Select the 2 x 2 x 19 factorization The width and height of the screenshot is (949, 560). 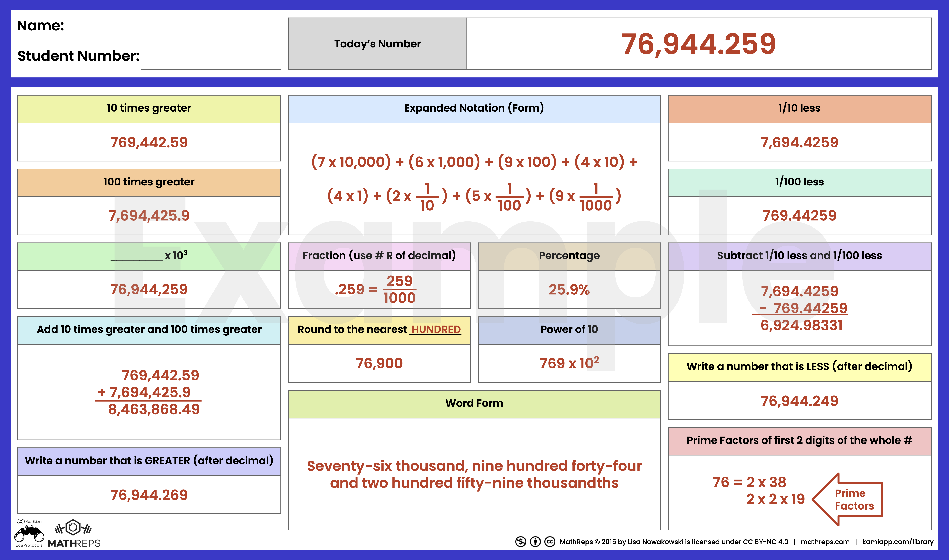click(775, 499)
